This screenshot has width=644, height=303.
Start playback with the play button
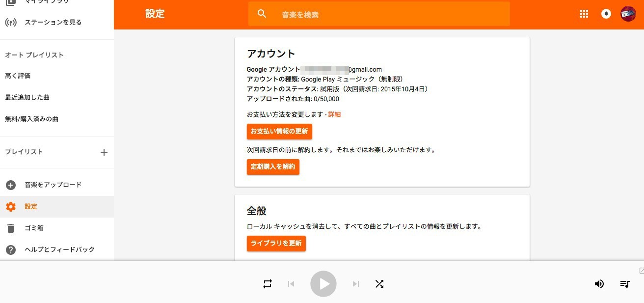(x=323, y=284)
